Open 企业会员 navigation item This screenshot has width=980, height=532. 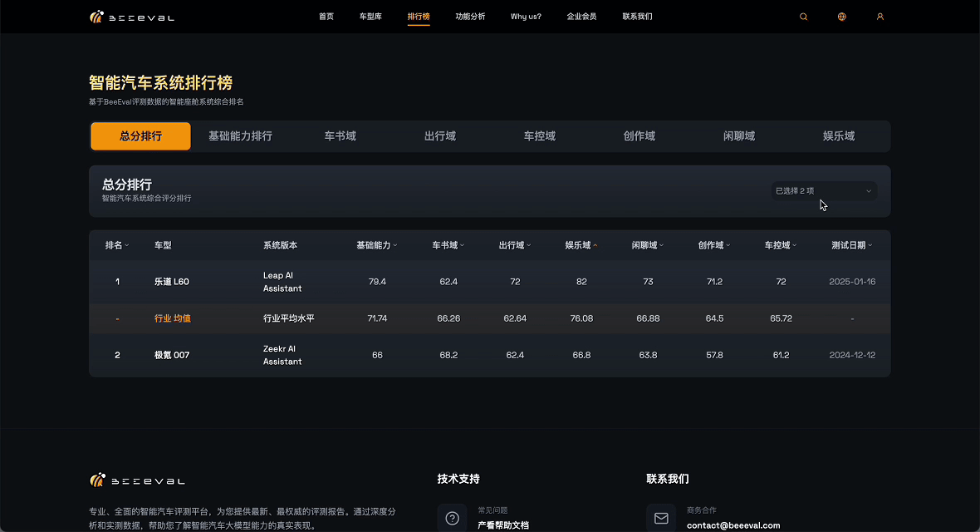coord(582,17)
